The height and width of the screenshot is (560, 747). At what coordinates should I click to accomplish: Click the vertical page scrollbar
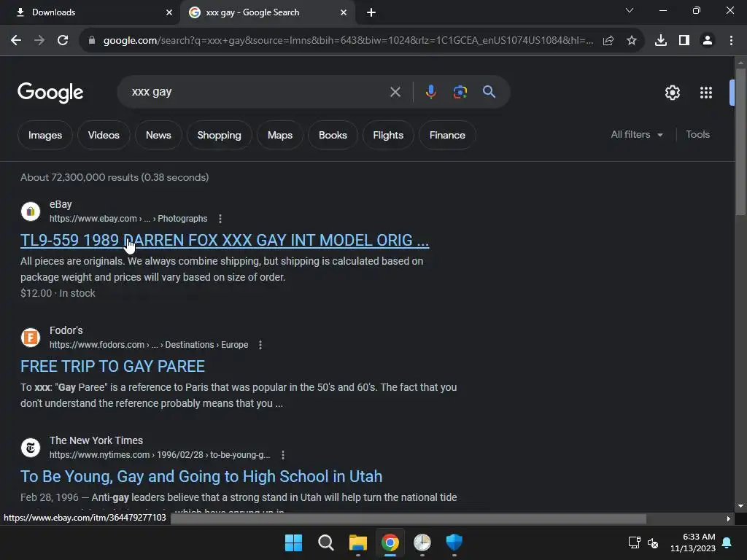pos(740,142)
